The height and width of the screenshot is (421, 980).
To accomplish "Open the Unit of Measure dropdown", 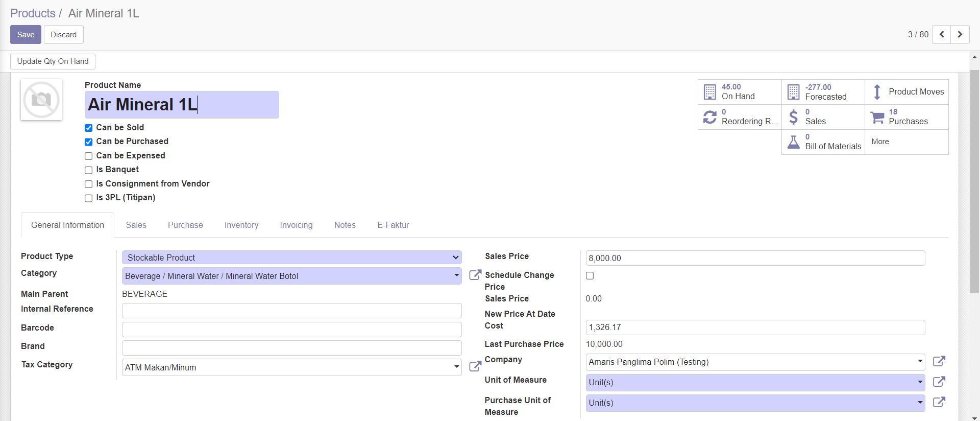I will (755, 382).
